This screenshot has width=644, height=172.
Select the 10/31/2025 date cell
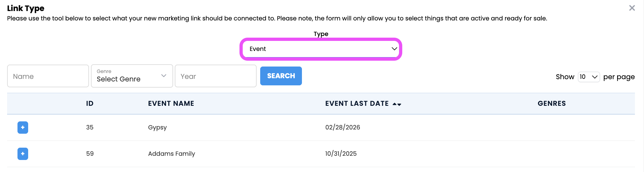(x=341, y=154)
